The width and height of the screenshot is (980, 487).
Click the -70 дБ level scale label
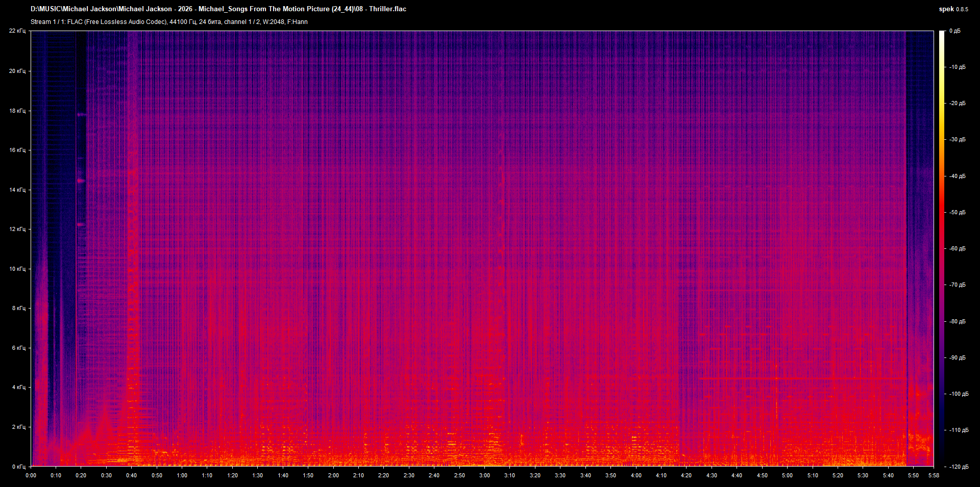coord(957,285)
